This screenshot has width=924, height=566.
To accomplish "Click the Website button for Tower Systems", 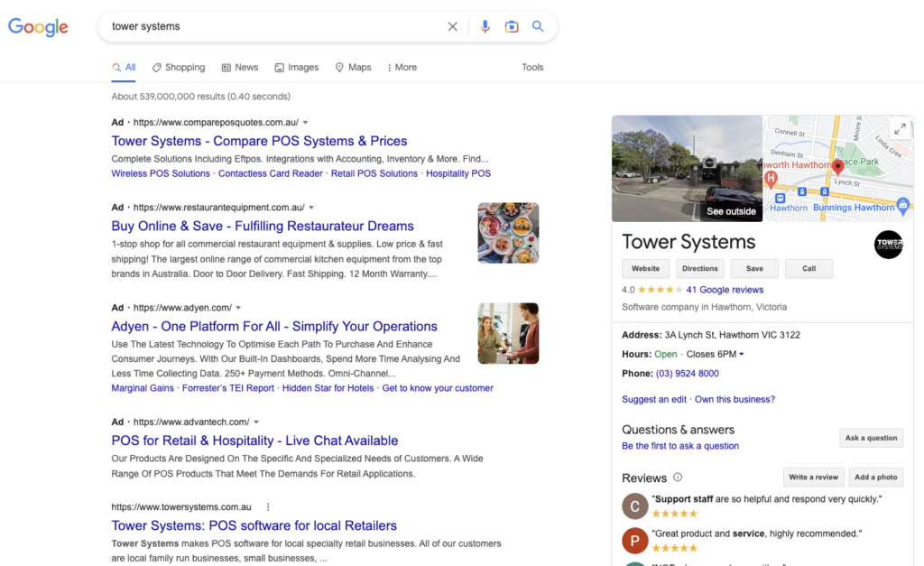I will (x=646, y=269).
